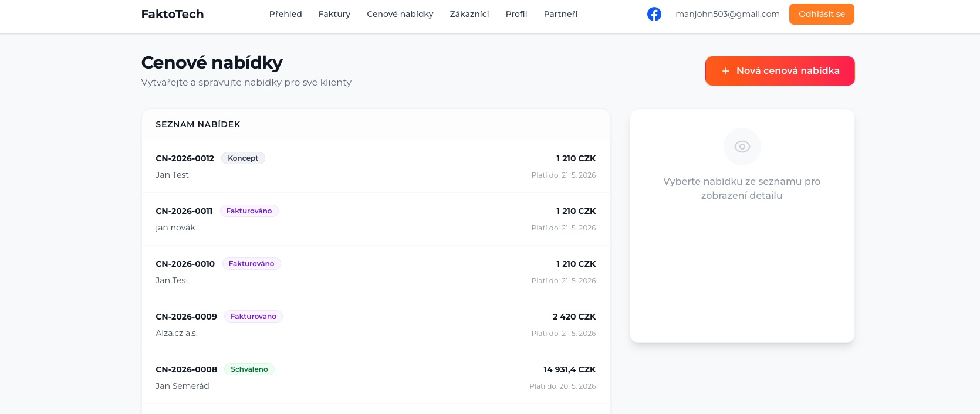Select offer CN-2026-0010 in the list
The image size is (980, 414).
click(x=376, y=272)
